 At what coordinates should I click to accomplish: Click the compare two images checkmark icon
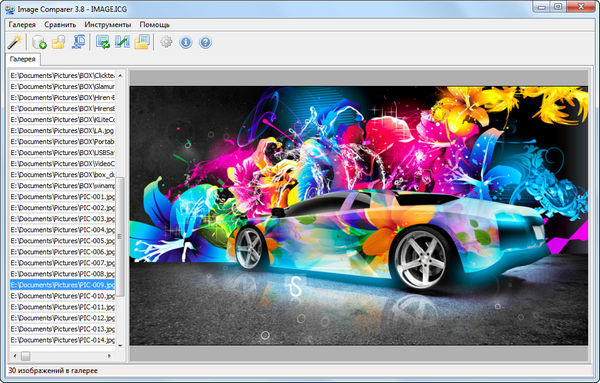coord(122,42)
